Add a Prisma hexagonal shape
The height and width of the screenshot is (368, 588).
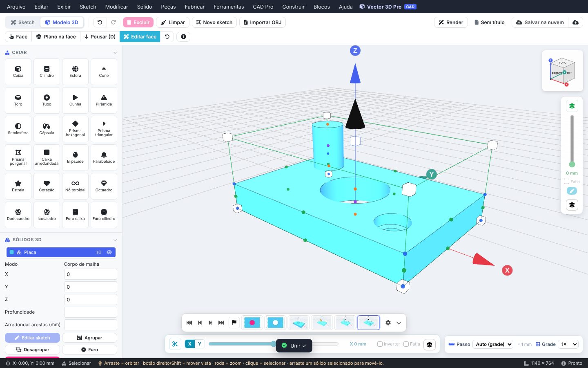tap(75, 129)
